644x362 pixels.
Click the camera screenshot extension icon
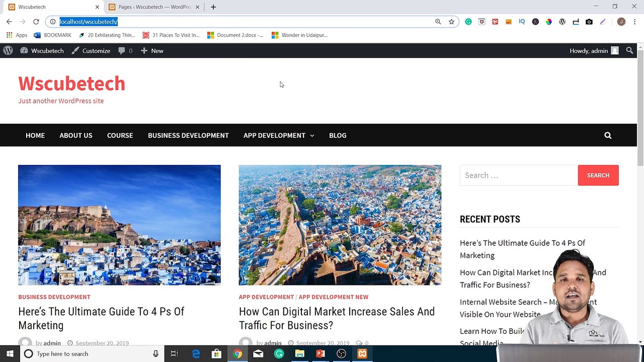589,22
